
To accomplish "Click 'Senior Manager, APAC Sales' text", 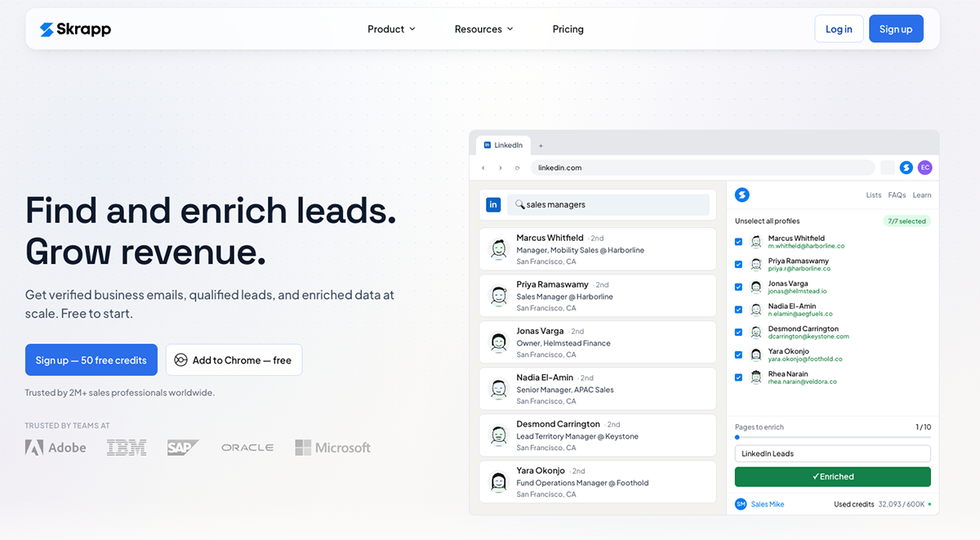I will (565, 390).
